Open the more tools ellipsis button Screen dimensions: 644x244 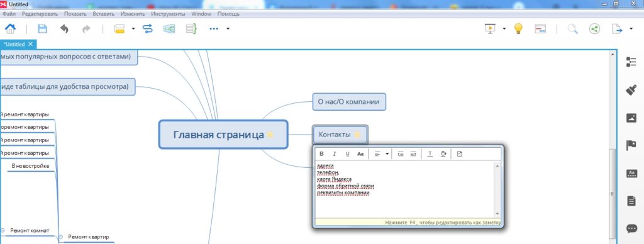214,29
